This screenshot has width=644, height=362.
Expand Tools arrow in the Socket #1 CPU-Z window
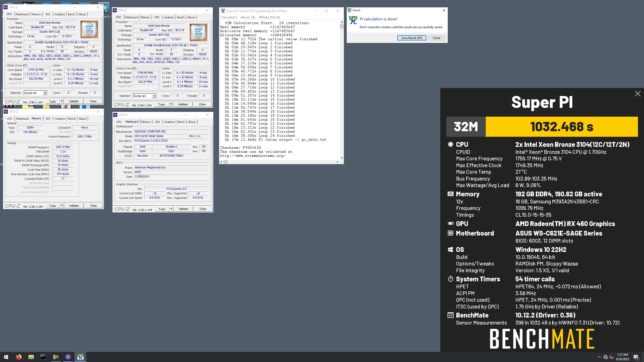click(61, 101)
